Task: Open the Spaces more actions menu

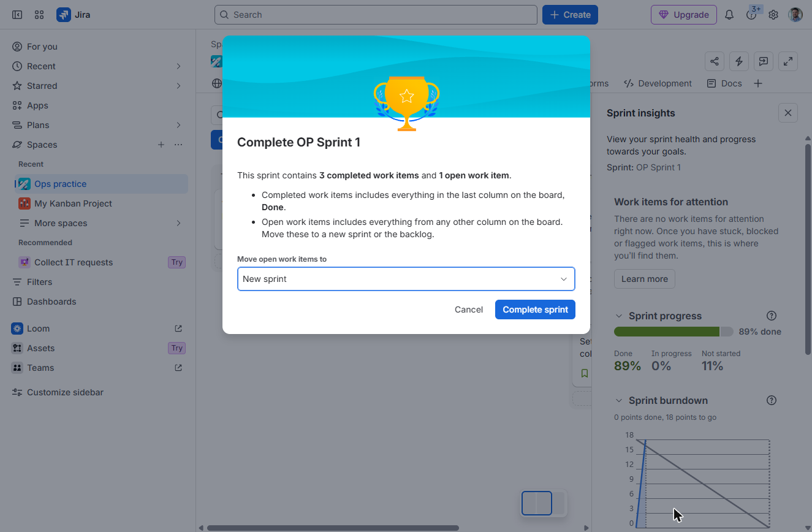Action: (178, 145)
